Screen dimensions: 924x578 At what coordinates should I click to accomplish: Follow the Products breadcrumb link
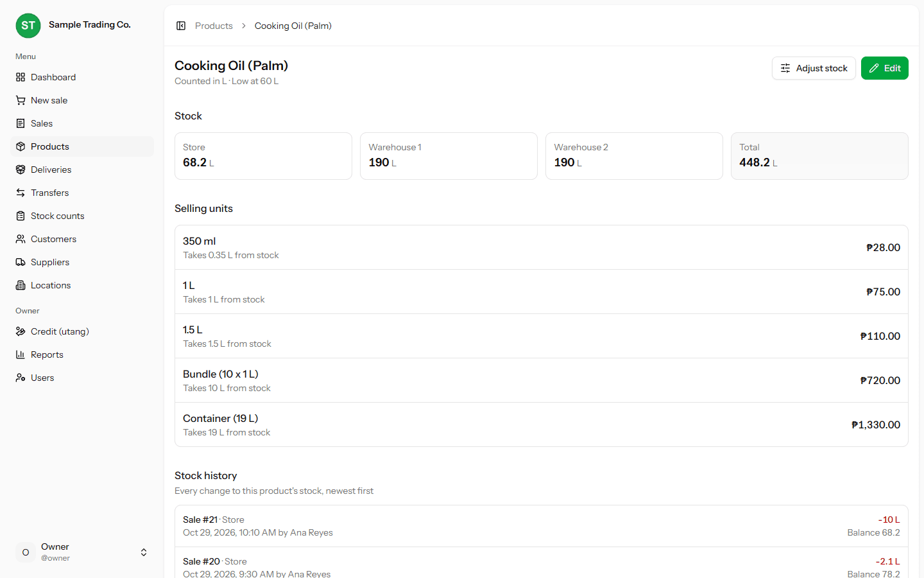pyautogui.click(x=214, y=26)
